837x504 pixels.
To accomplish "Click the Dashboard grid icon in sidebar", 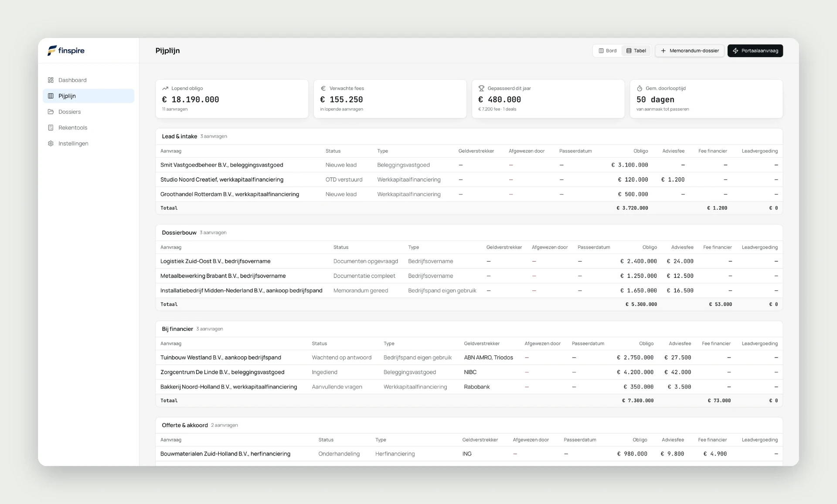I will (x=51, y=80).
